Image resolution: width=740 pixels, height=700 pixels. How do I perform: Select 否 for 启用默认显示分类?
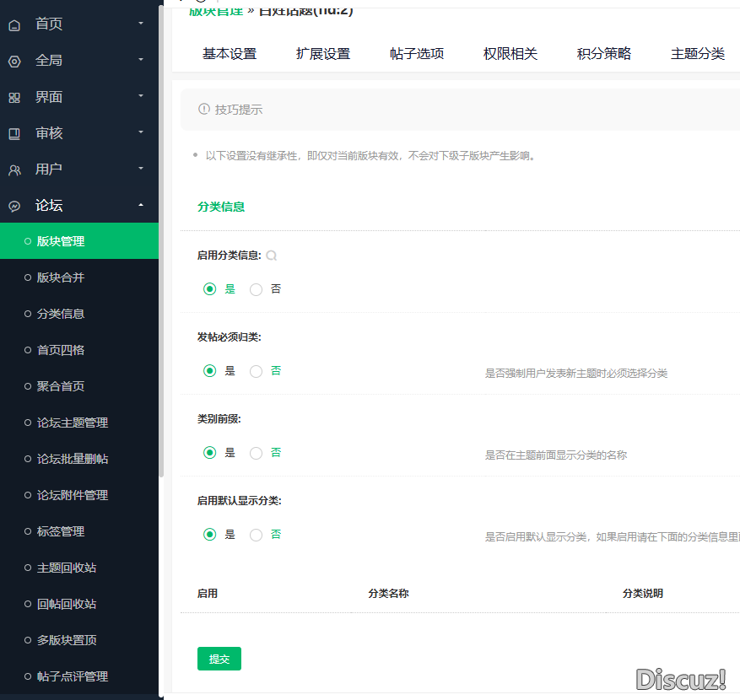click(x=256, y=535)
